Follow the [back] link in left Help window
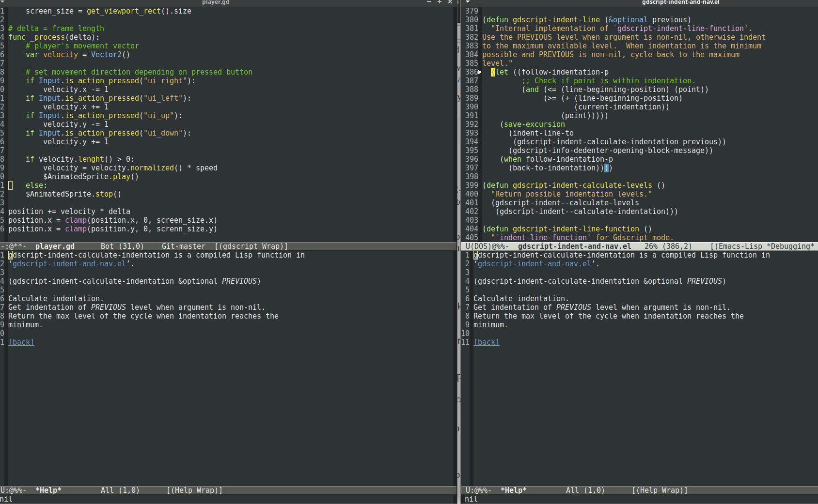 coord(21,342)
